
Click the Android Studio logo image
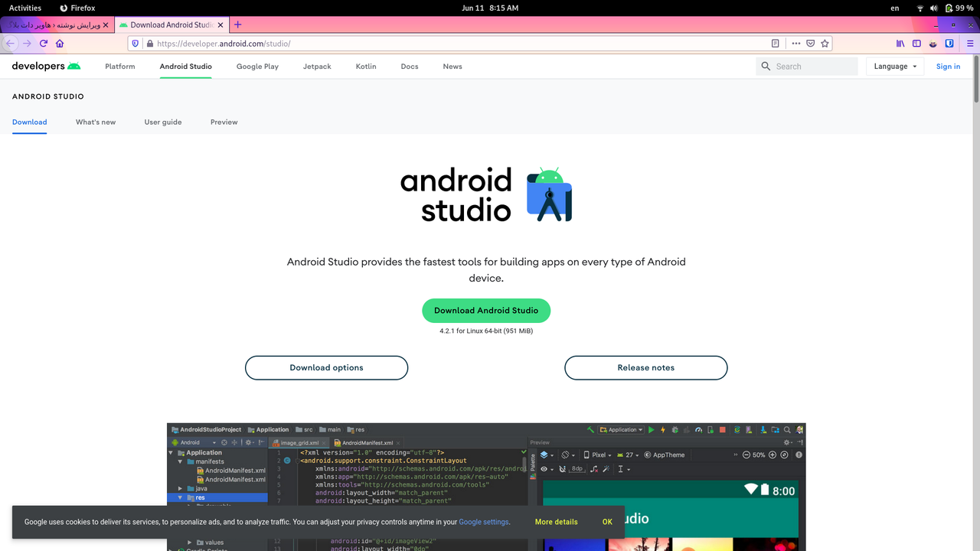486,194
